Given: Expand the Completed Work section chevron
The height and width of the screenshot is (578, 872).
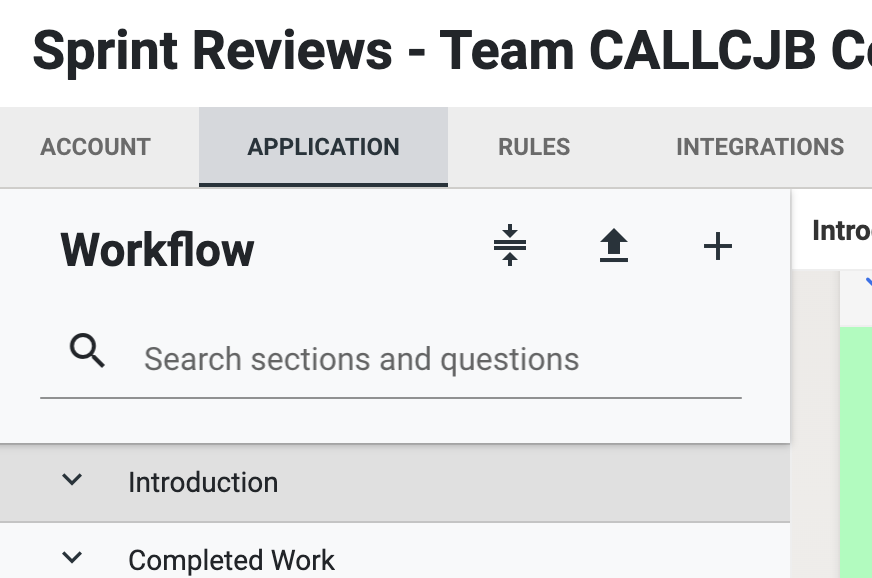Looking at the screenshot, I should (71, 558).
